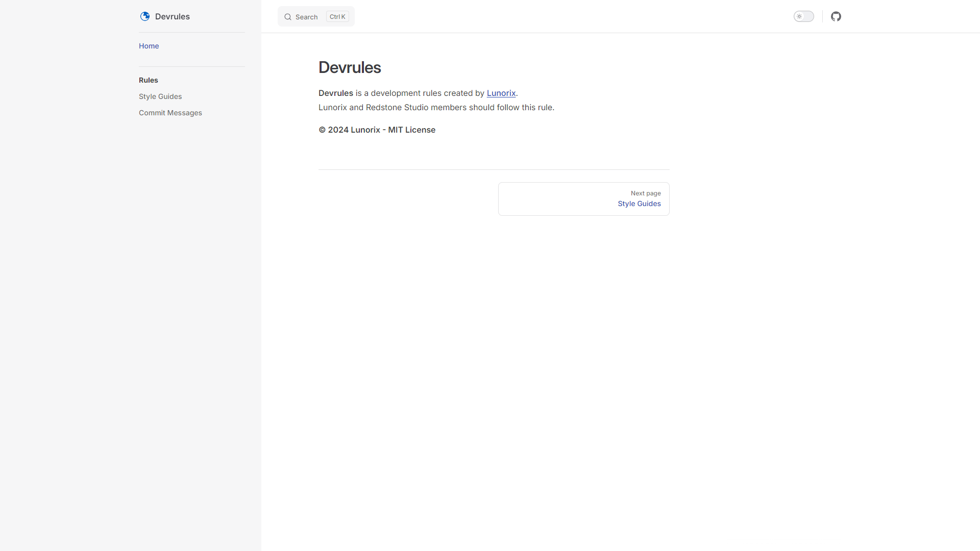The image size is (980, 551).
Task: Follow the Lunorix hyperlink
Action: [501, 93]
